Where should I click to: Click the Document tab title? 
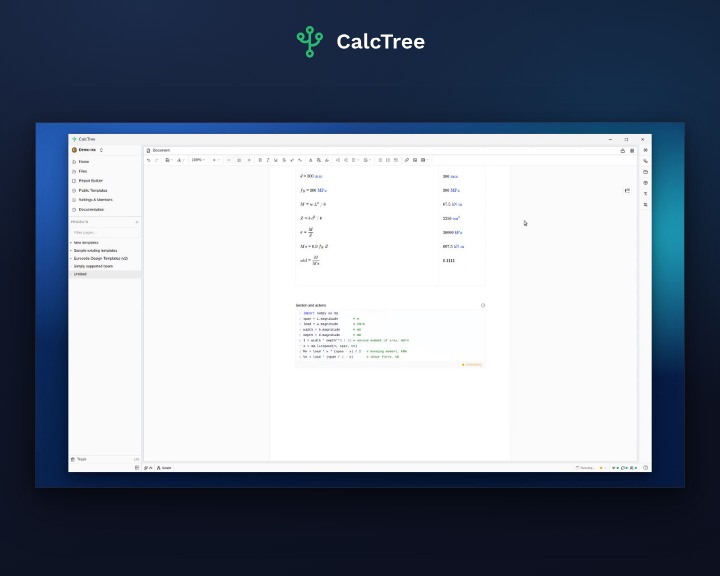(161, 151)
